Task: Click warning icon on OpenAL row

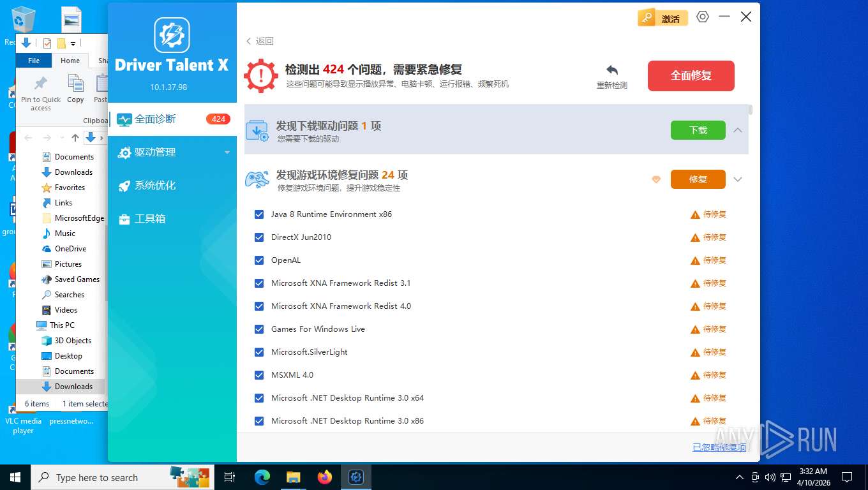Action: (696, 260)
